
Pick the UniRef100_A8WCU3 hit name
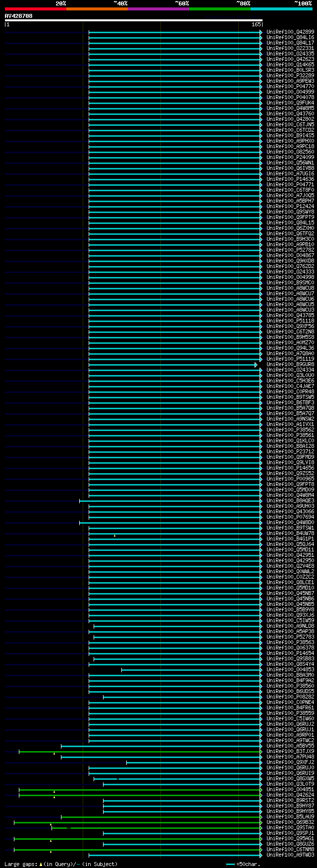(290, 310)
